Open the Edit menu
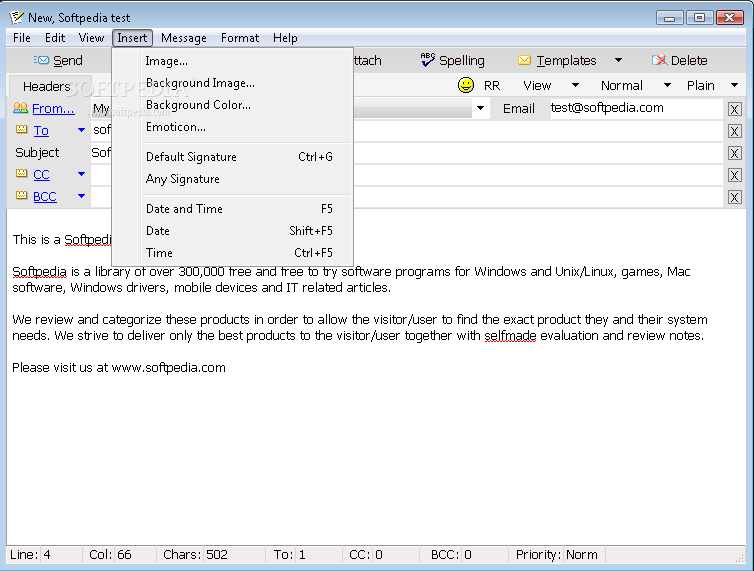 [x=55, y=38]
